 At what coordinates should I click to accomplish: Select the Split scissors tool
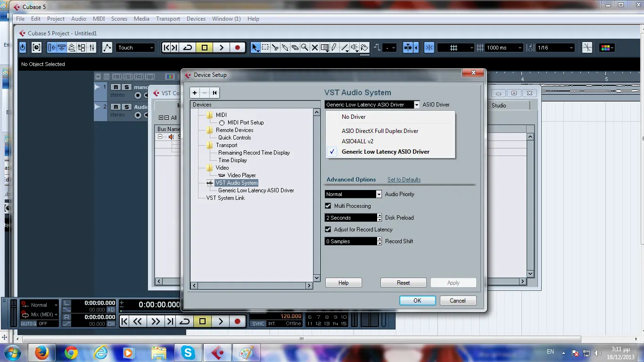point(275,48)
